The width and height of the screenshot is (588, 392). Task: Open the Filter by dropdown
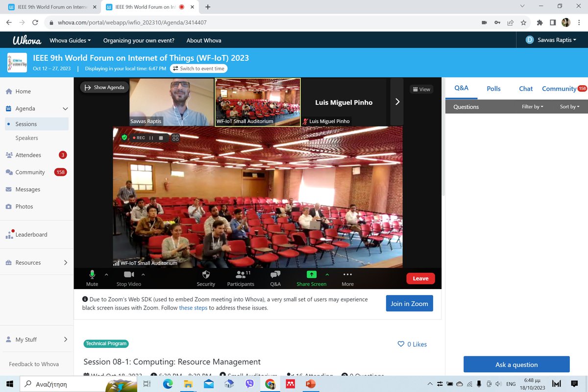pos(532,106)
